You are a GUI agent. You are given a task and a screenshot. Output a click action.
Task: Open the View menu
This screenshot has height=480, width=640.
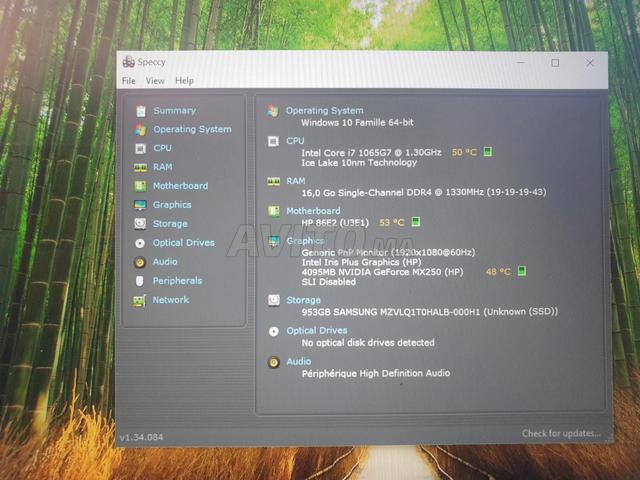click(155, 81)
